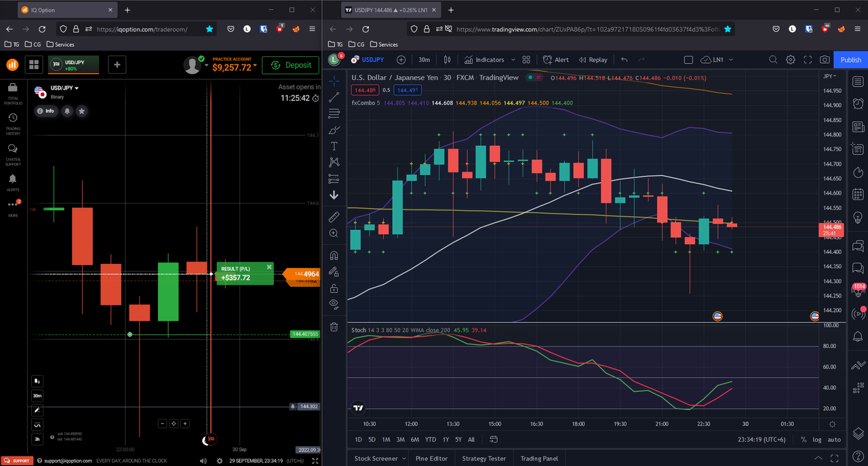Toggle percent scale on price axis

click(x=804, y=440)
